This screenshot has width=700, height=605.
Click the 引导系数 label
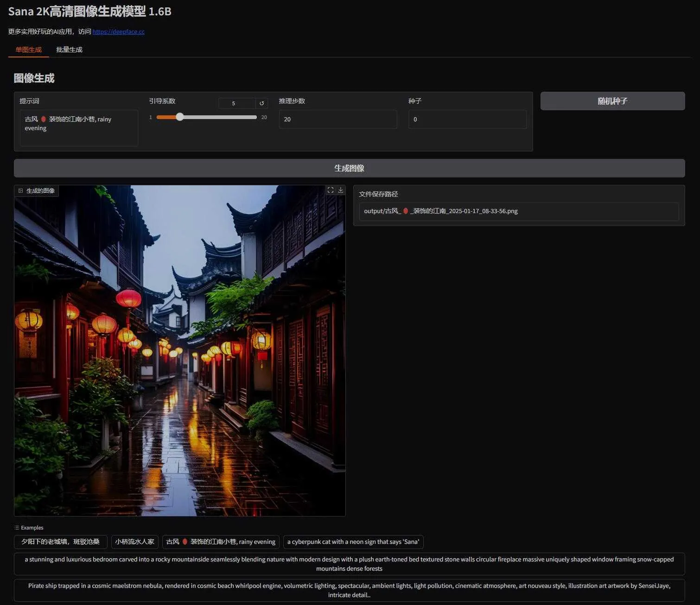click(162, 101)
